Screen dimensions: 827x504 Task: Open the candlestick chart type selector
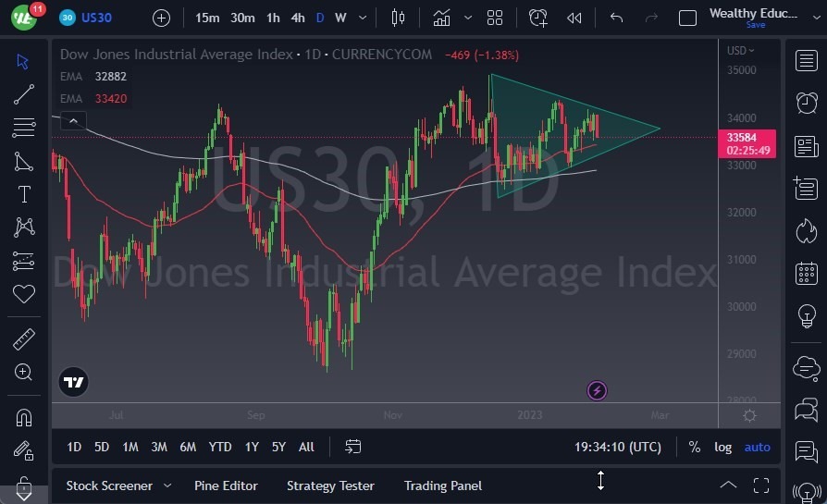(398, 18)
